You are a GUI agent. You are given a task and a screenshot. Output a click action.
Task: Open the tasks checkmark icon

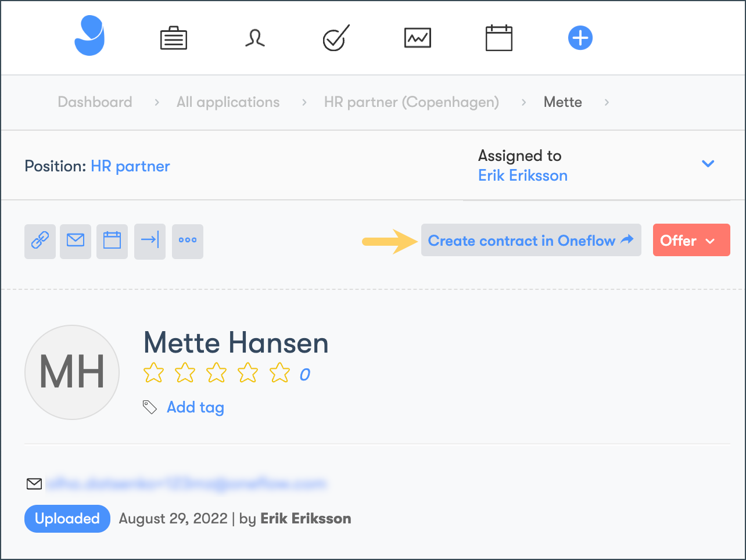click(x=336, y=38)
